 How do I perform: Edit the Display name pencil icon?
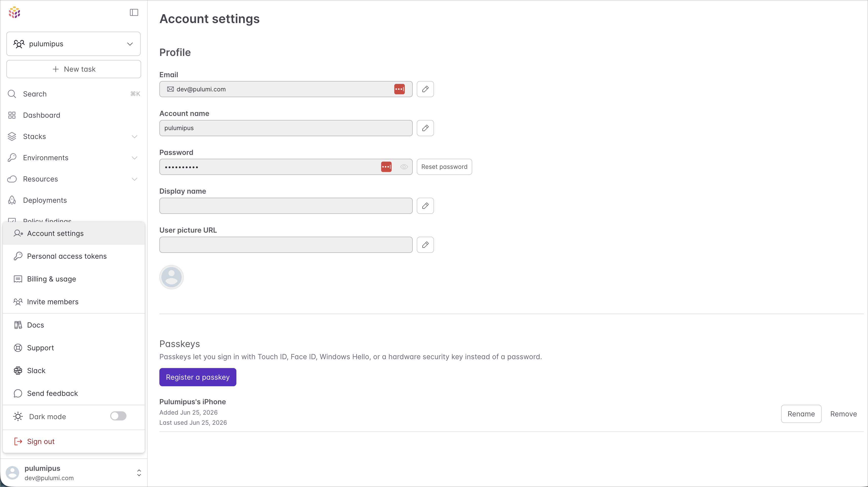425,206
